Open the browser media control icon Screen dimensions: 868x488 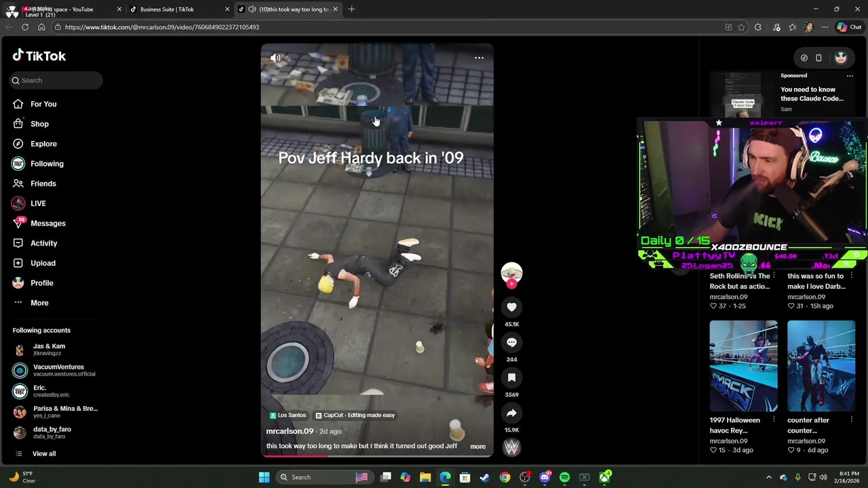776,27
